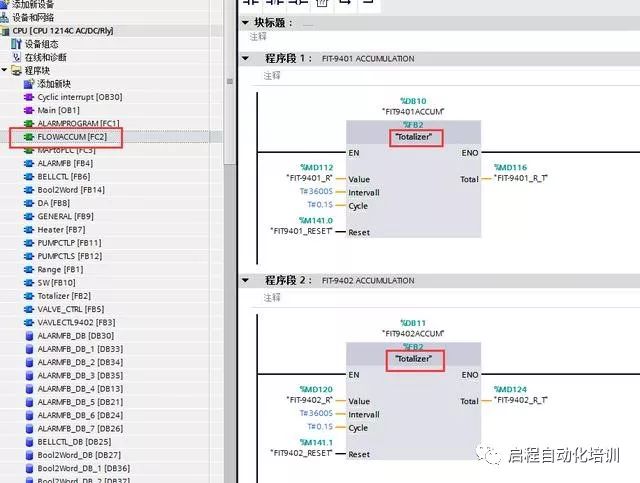Click the 添加新块 (add new block) icon
Viewport: 640px width, 483px height.
29,84
